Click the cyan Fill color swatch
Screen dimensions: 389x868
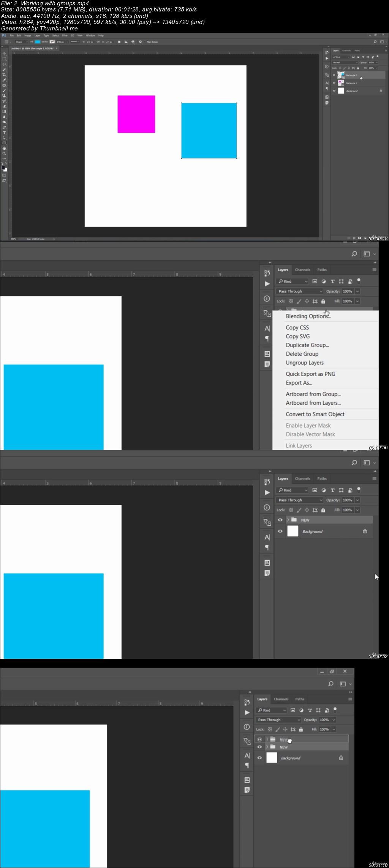38,42
